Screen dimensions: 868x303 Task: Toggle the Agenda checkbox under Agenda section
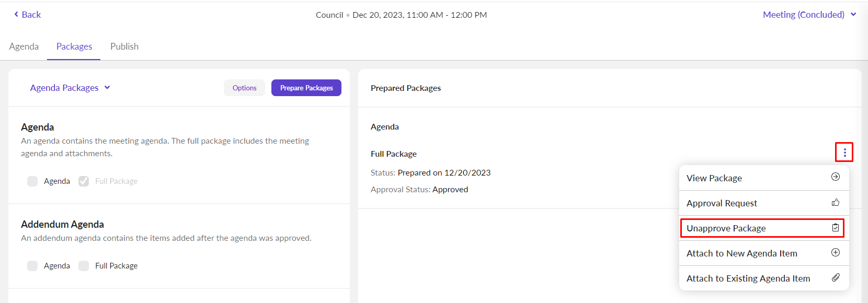32,181
